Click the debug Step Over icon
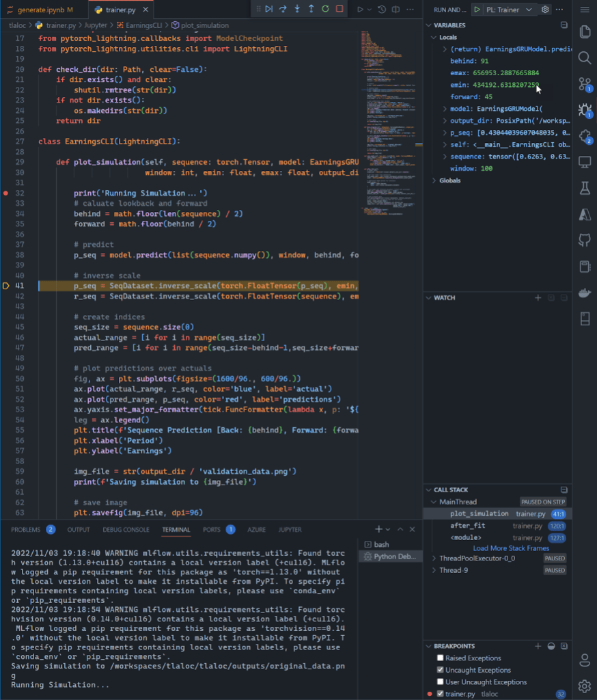Image resolution: width=597 pixels, height=700 pixels. (x=283, y=9)
